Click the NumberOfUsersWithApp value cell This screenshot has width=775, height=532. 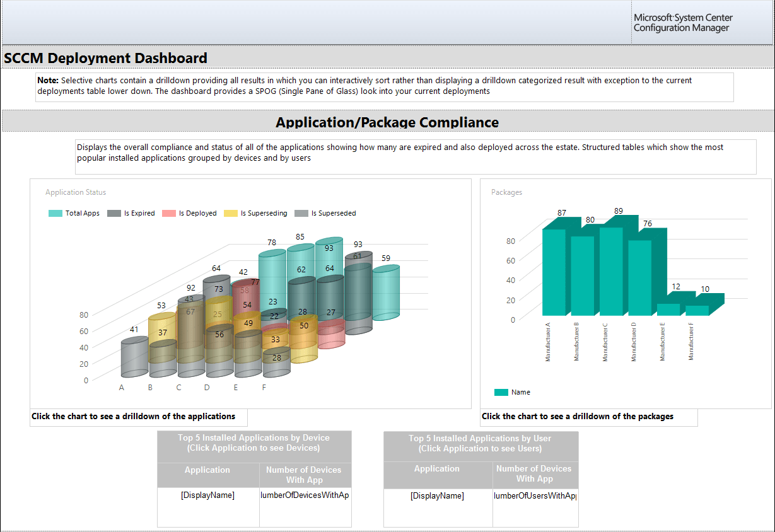pyautogui.click(x=535, y=496)
